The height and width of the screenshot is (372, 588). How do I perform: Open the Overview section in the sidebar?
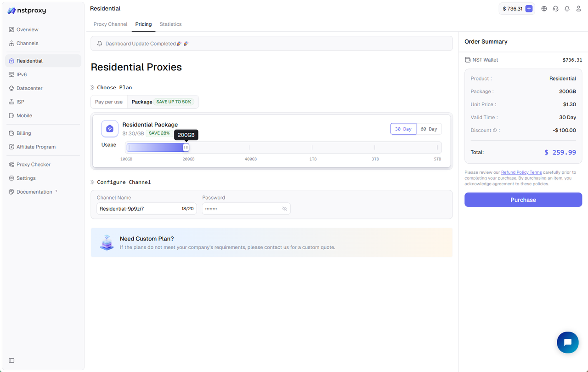[28, 29]
